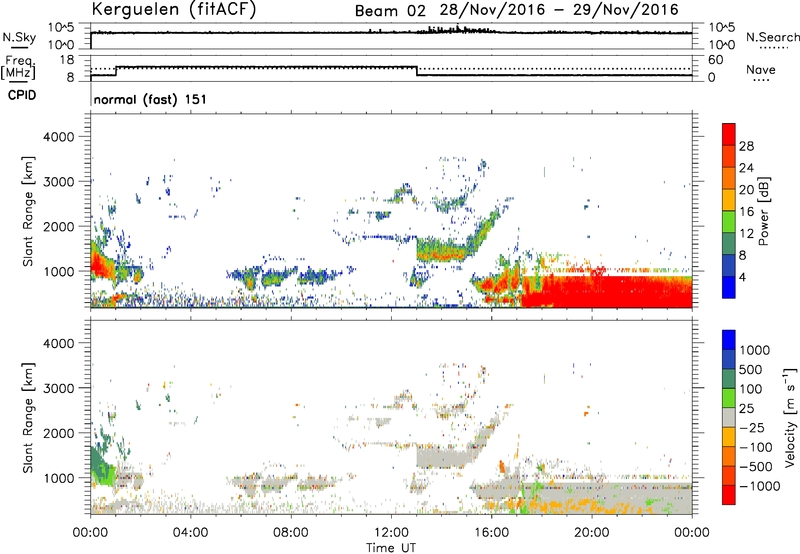The height and width of the screenshot is (554, 800).
Task: Click the solid red echo block in power panel
Action: point(607,292)
